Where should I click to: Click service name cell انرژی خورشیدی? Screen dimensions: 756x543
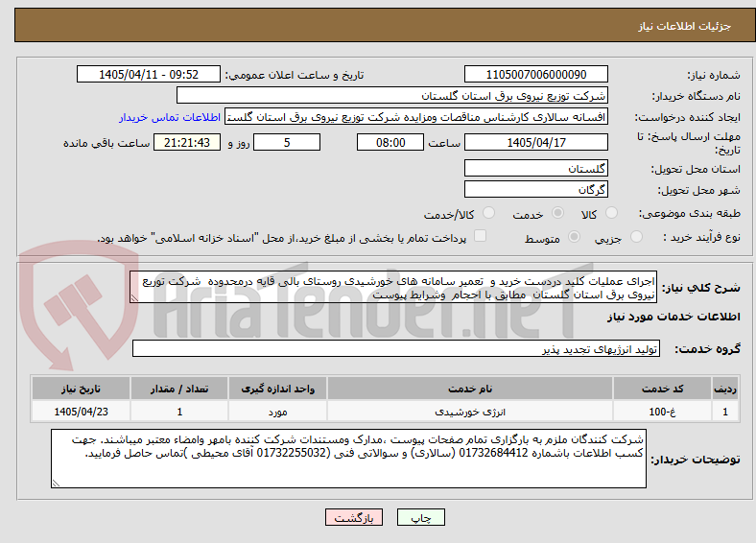(470, 412)
